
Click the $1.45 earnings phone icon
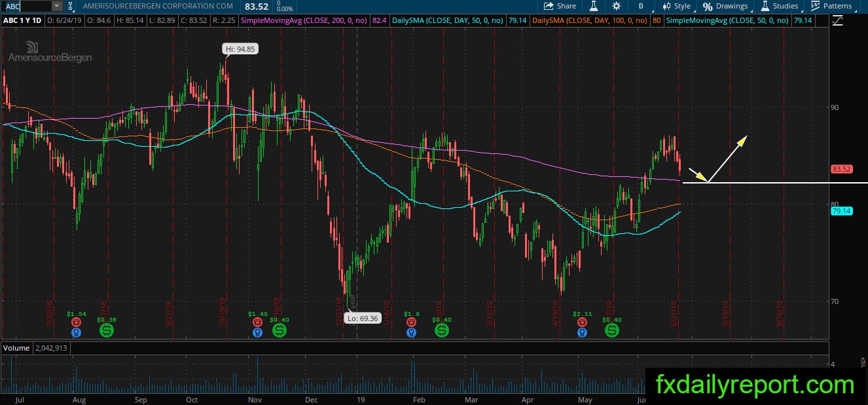[257, 322]
